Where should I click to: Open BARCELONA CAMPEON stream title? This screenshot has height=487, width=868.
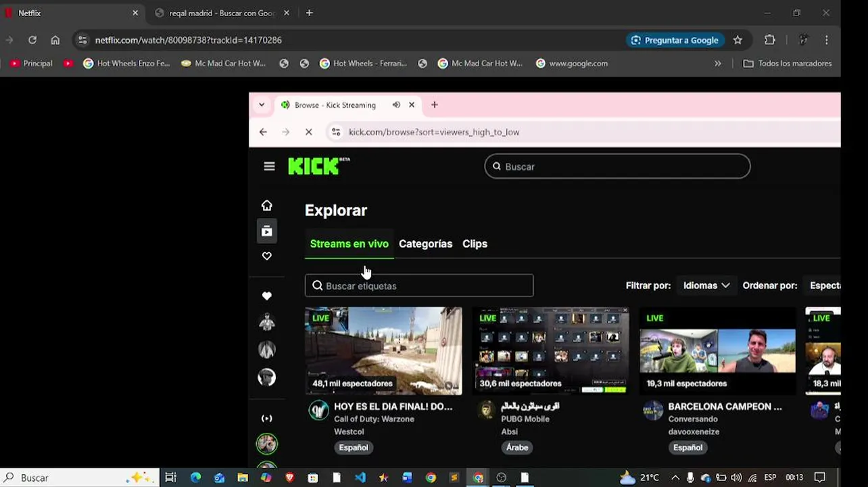tap(725, 407)
